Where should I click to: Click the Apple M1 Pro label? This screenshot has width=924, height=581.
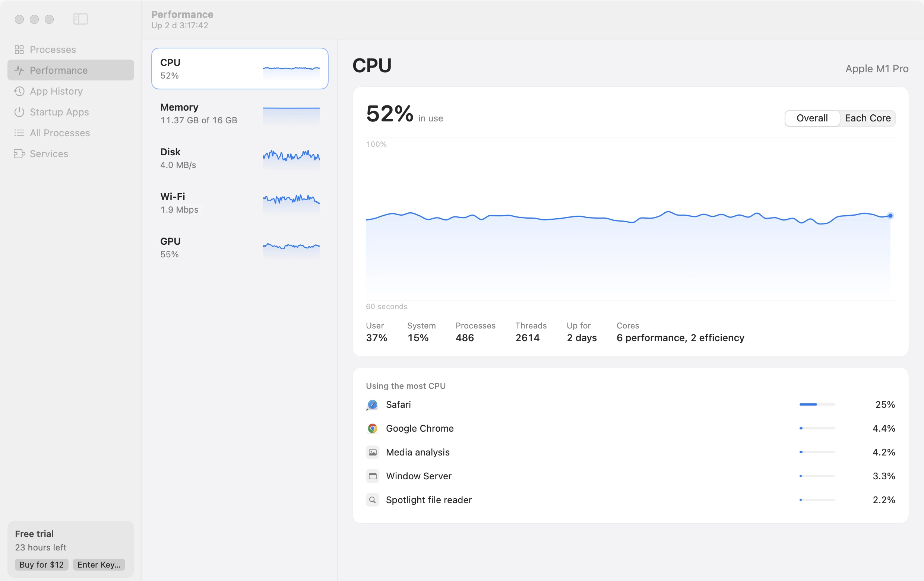point(877,69)
